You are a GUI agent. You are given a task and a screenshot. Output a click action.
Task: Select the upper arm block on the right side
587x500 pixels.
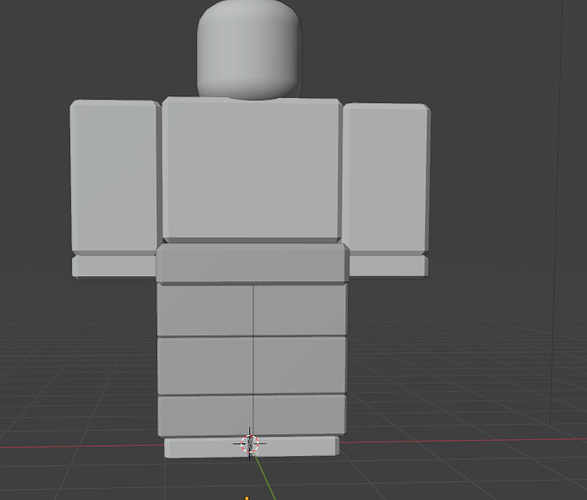[386, 178]
